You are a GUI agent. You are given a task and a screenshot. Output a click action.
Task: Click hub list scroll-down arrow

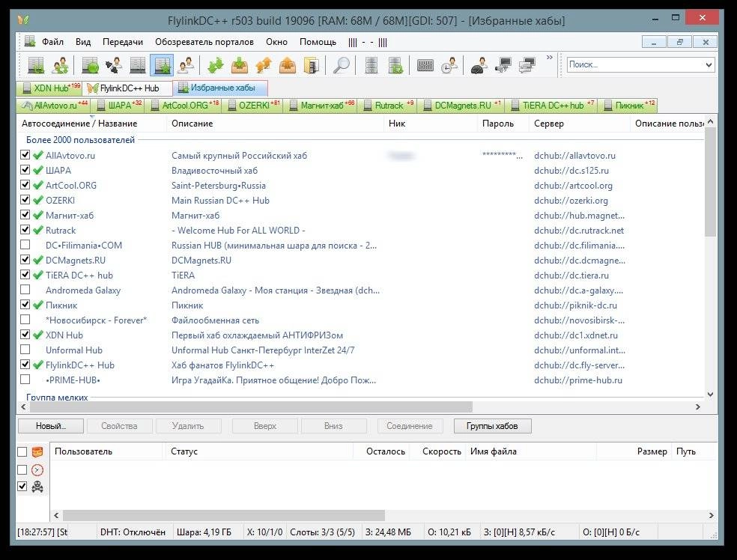click(x=710, y=395)
